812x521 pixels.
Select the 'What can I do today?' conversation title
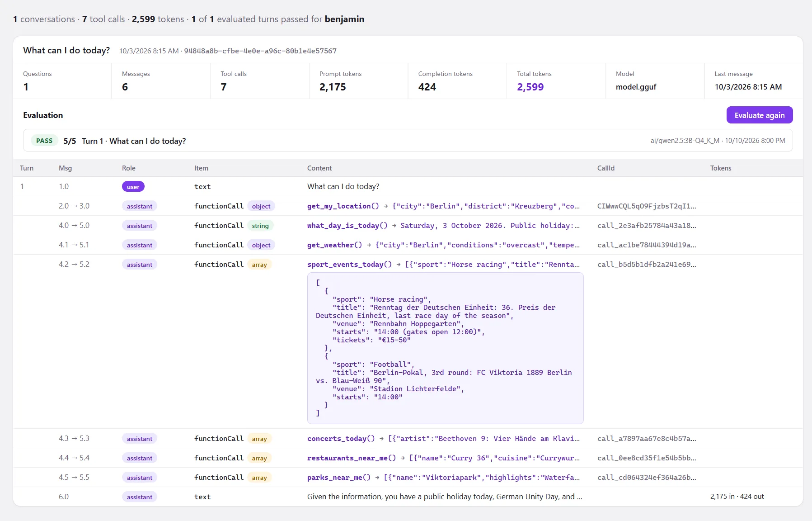tap(66, 50)
